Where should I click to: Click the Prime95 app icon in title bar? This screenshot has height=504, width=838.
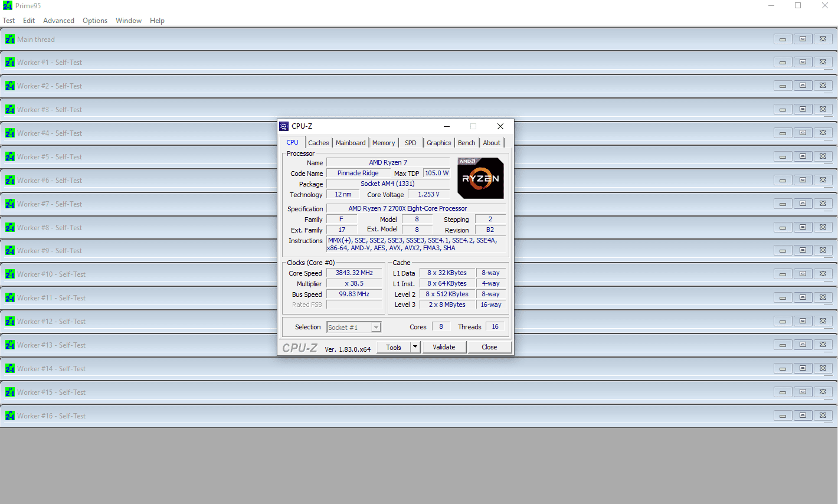coord(8,5)
